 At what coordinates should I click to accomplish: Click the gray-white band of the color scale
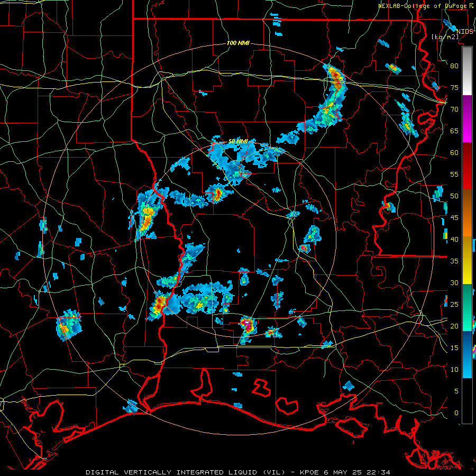[x=467, y=71]
